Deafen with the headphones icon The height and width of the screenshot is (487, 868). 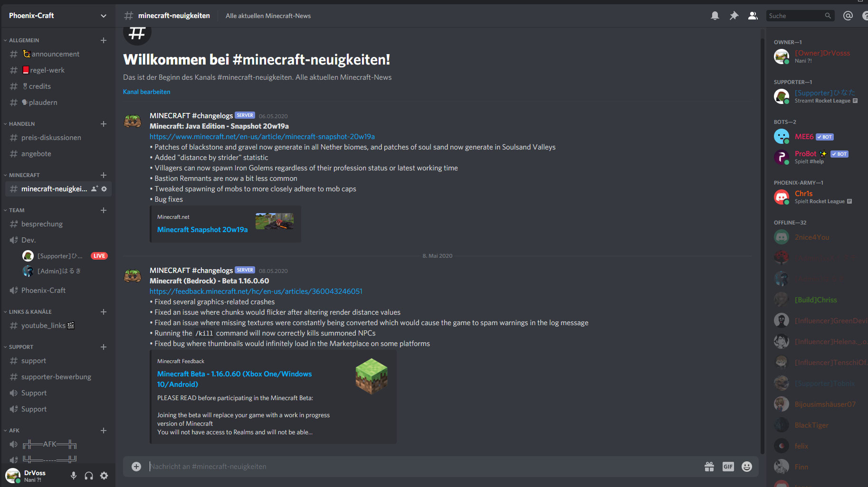coord(89,475)
